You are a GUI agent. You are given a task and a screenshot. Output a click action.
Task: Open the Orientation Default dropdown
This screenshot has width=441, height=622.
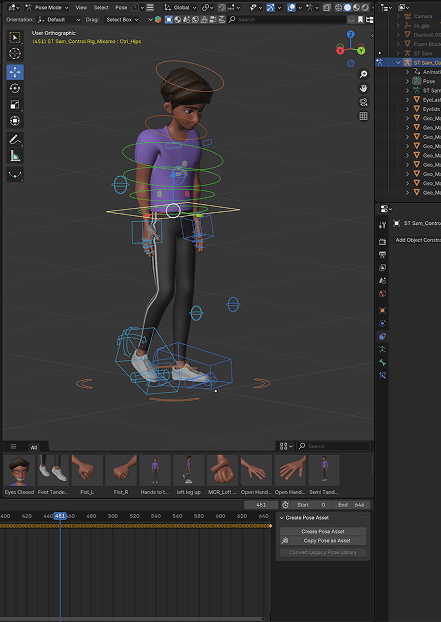59,19
